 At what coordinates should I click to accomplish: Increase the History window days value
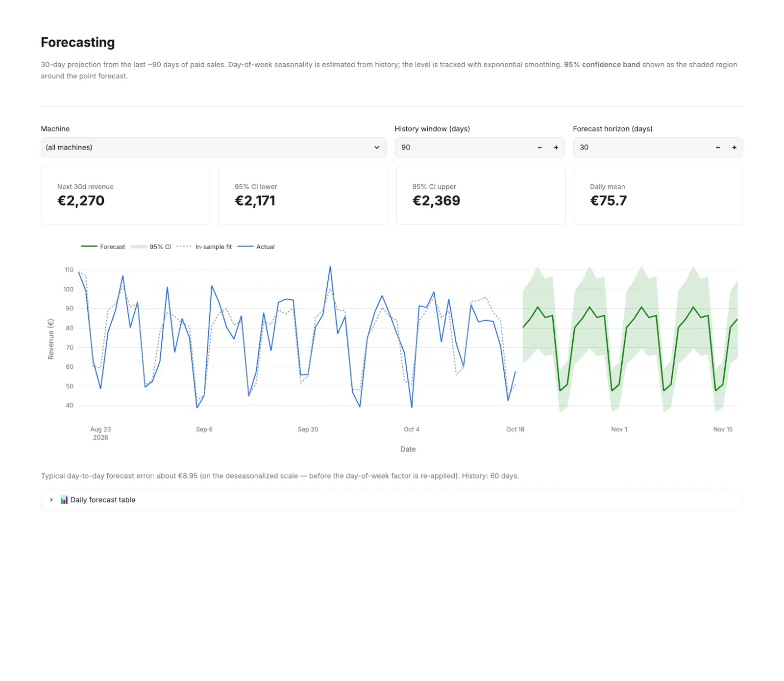coord(556,147)
